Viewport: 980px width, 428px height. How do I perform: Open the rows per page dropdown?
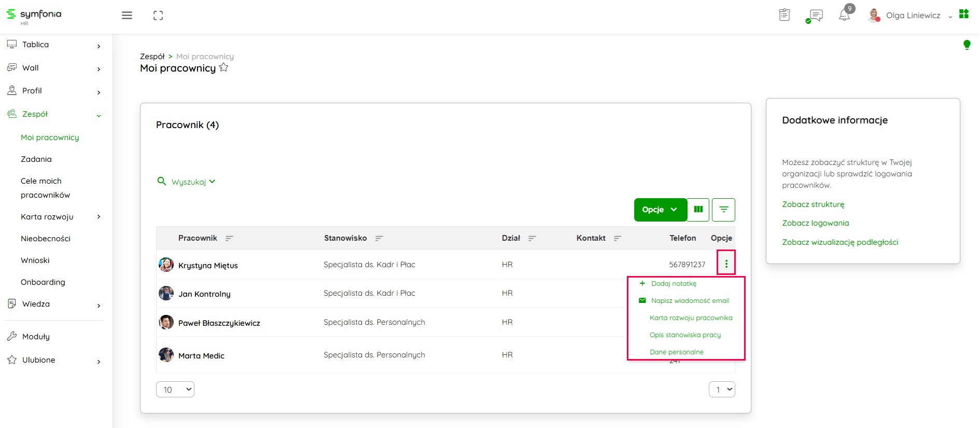click(175, 390)
